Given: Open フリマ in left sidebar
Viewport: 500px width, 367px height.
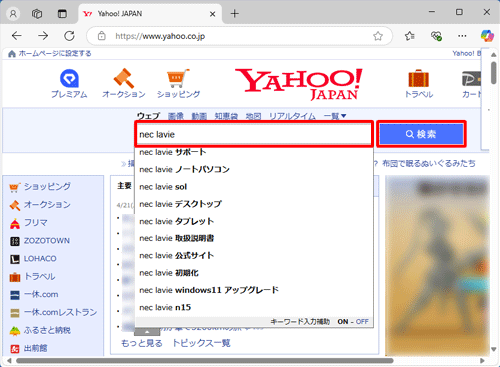Looking at the screenshot, I should (35, 222).
